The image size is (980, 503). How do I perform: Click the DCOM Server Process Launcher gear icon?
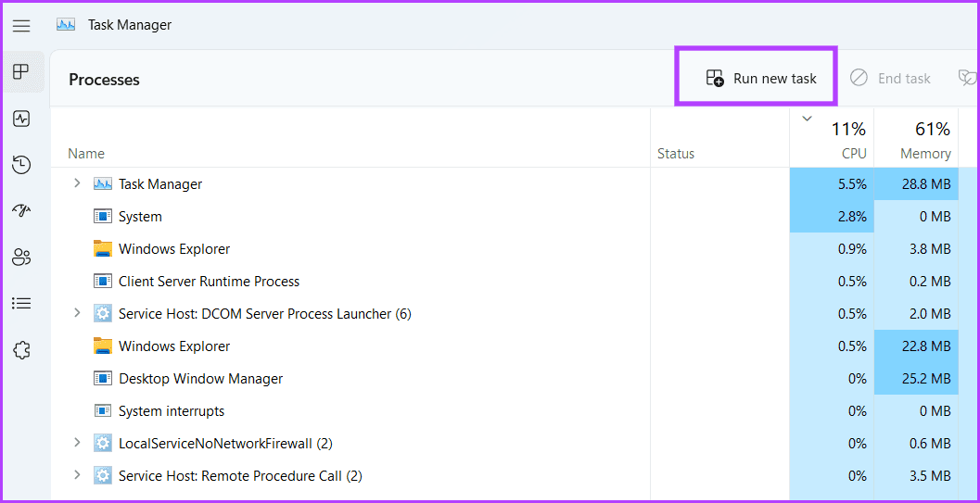click(x=102, y=313)
